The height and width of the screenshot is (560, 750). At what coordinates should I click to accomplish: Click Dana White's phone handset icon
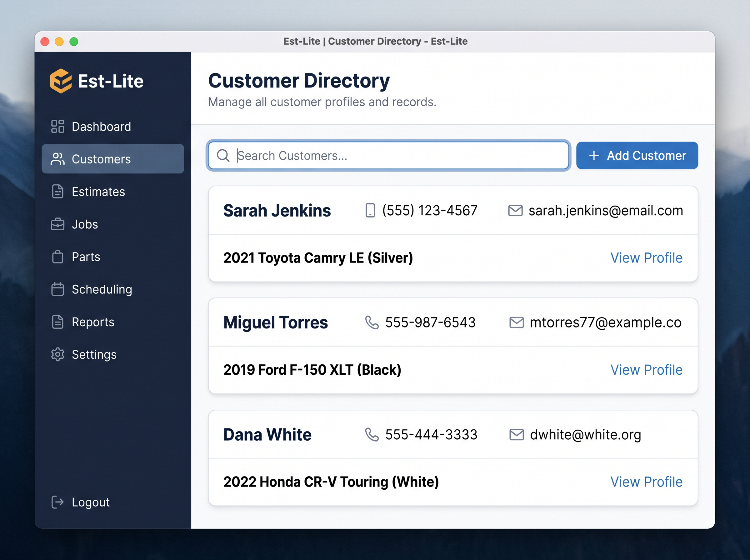pos(372,435)
